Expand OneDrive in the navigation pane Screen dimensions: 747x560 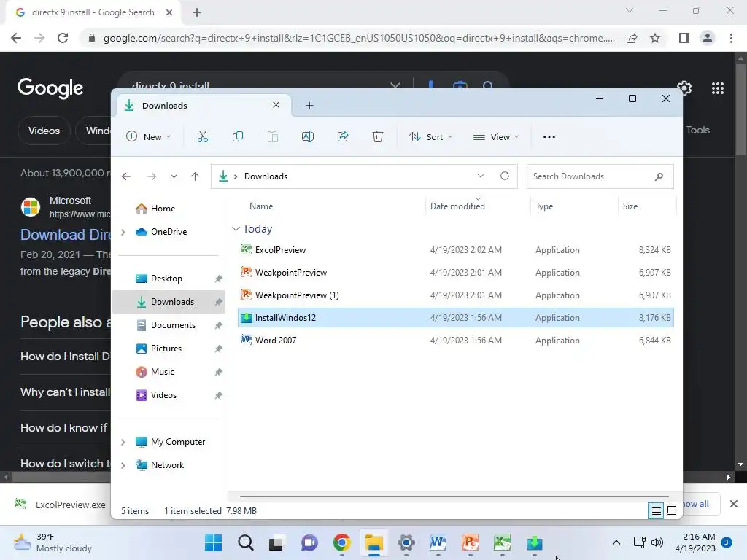point(123,232)
